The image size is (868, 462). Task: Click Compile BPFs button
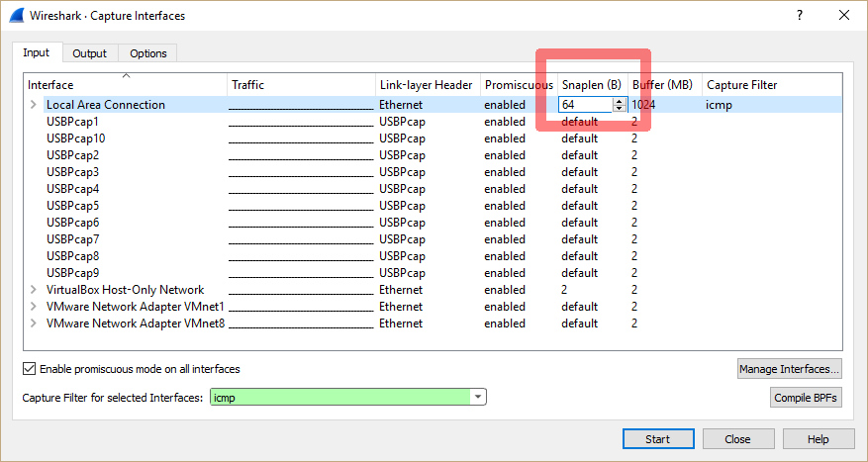pyautogui.click(x=806, y=398)
